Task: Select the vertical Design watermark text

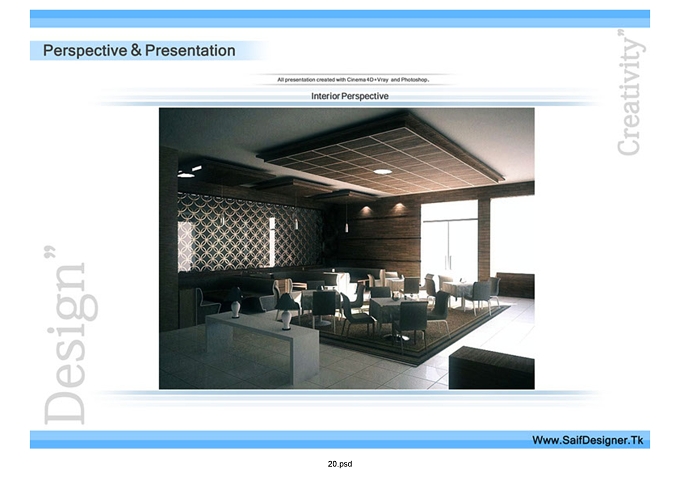Action: [70, 335]
